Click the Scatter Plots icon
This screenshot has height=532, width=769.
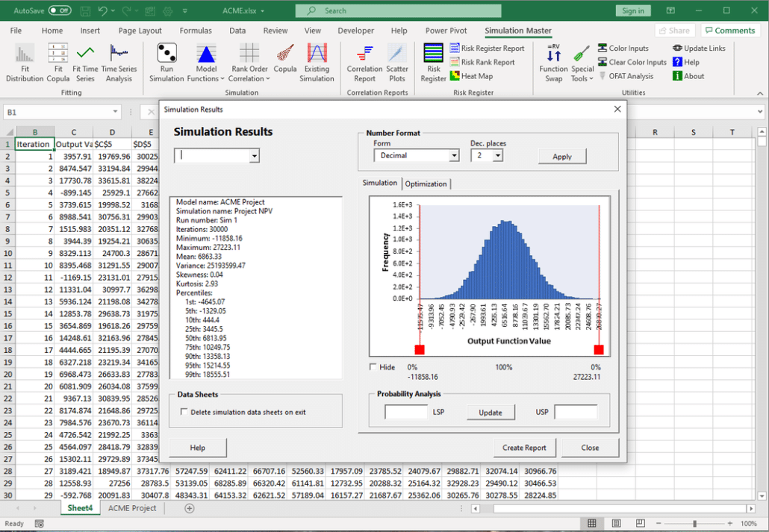pyautogui.click(x=396, y=62)
